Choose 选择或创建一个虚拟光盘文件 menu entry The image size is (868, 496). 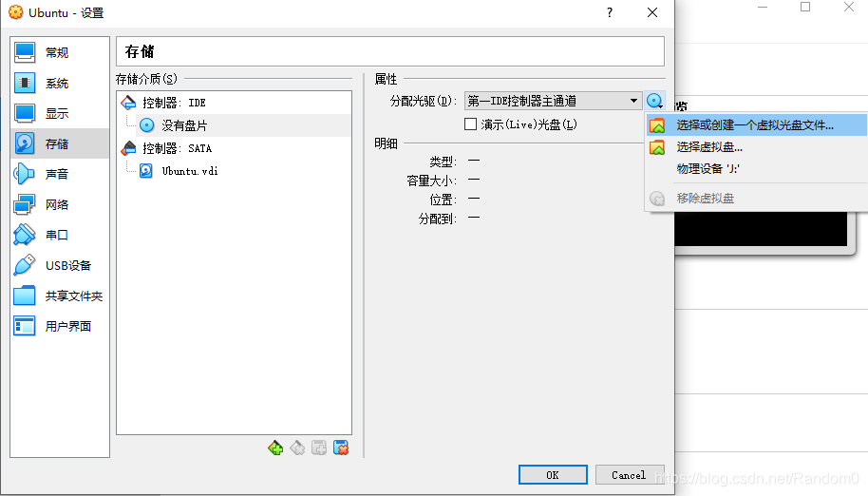click(756, 125)
